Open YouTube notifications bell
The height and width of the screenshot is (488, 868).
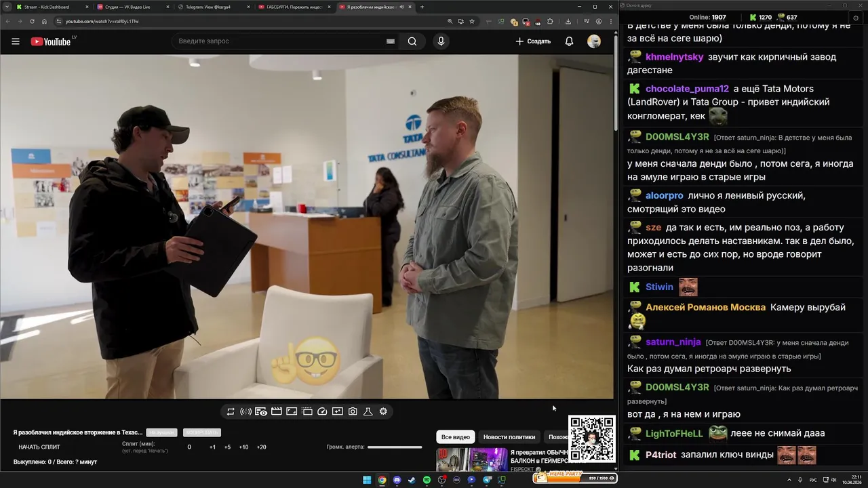569,41
